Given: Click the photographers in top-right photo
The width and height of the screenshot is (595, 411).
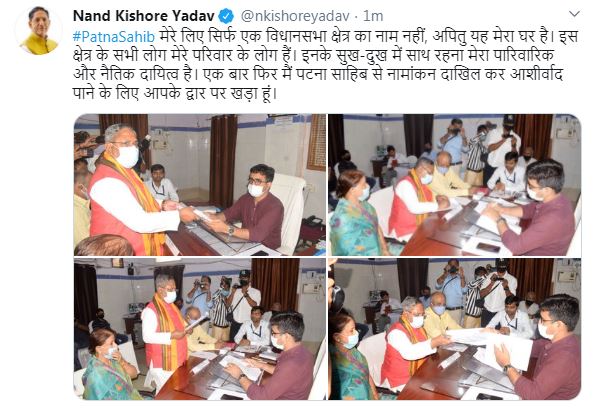Looking at the screenshot, I should pos(482,150).
